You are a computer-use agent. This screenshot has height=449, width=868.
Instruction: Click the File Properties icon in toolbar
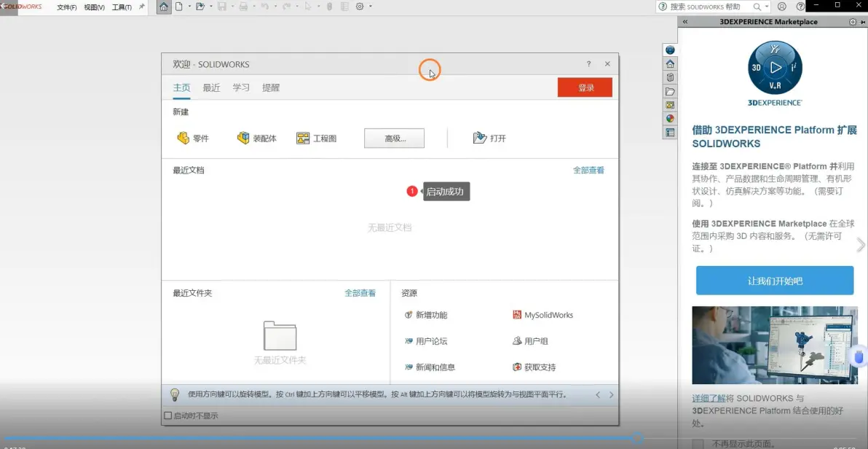click(344, 7)
